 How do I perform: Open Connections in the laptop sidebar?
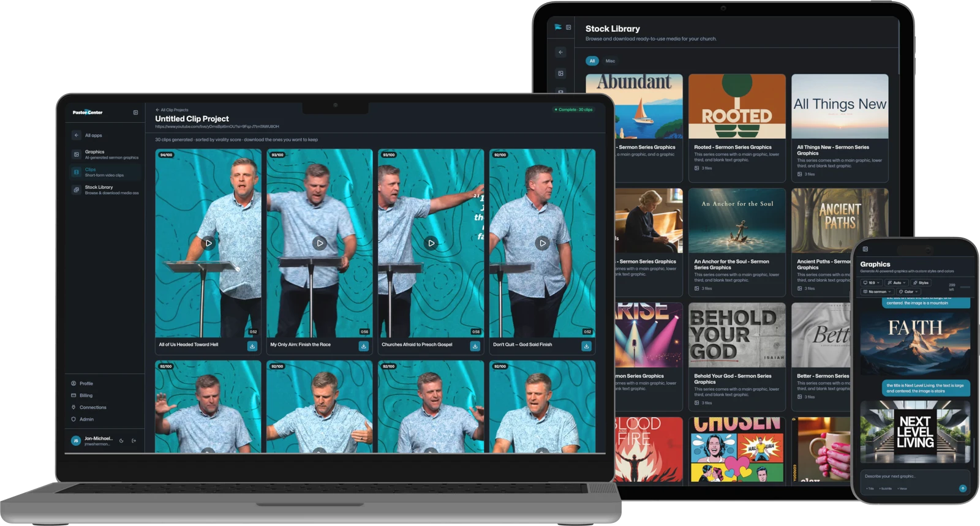(89, 407)
